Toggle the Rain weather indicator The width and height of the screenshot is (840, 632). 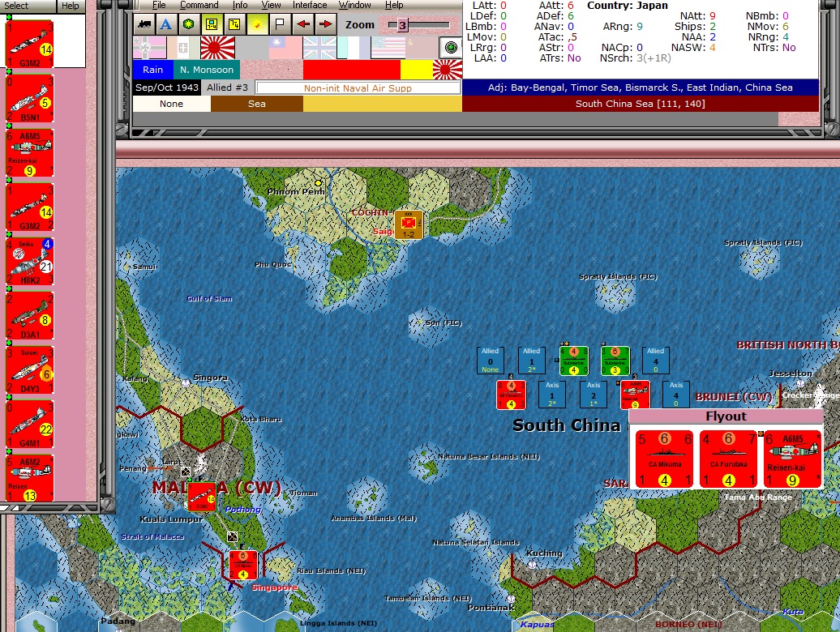[152, 70]
